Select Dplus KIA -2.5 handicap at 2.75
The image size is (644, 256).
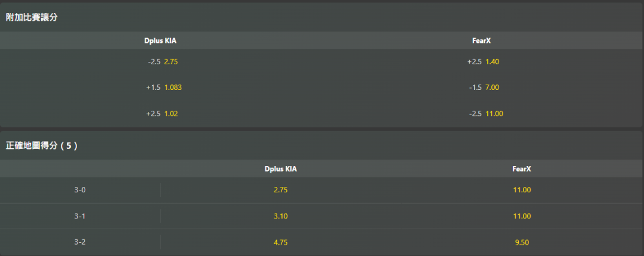[x=163, y=61]
